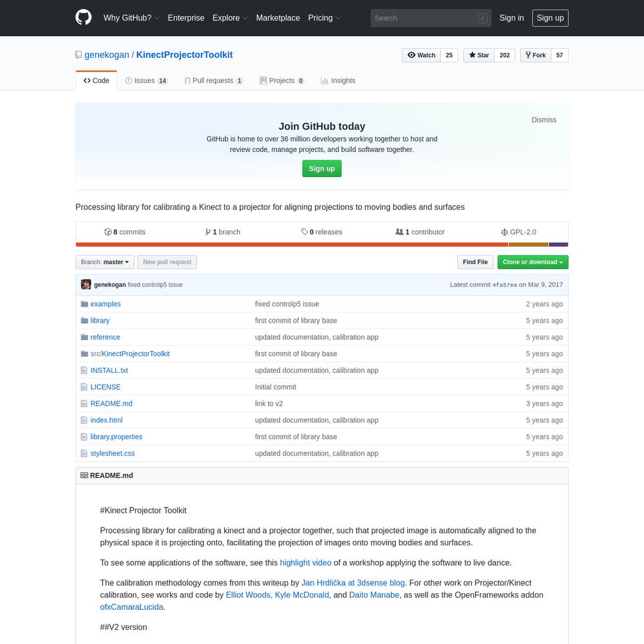Click the file icon beside LICENSE

84,387
